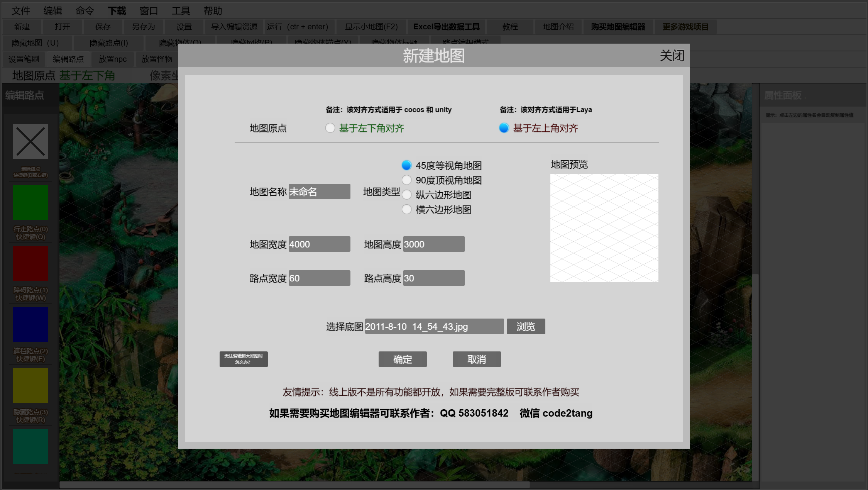Click the 取消 button
Image resolution: width=868 pixels, height=490 pixels.
click(477, 359)
